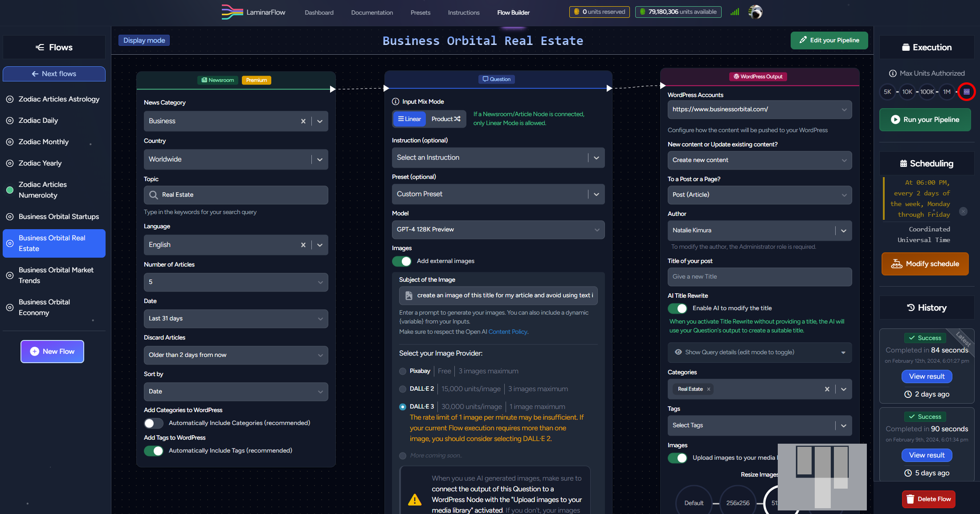Screen dimensions: 980x514
Task: Turn off Enable AI to modify title
Action: point(678,308)
